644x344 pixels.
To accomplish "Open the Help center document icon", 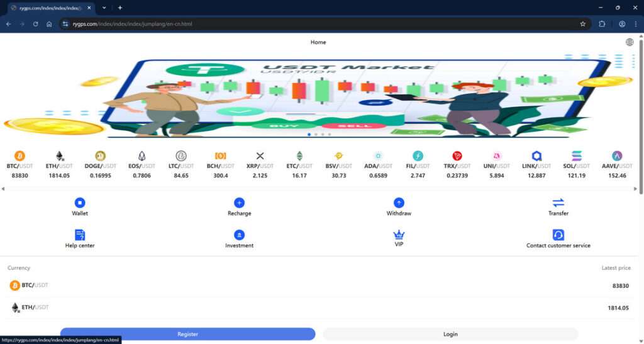I will pos(80,235).
